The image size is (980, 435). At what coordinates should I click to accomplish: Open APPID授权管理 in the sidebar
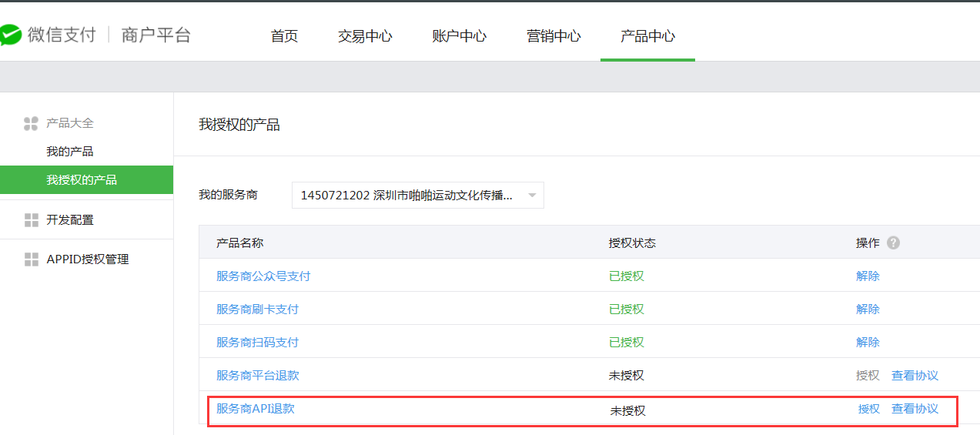[88, 259]
